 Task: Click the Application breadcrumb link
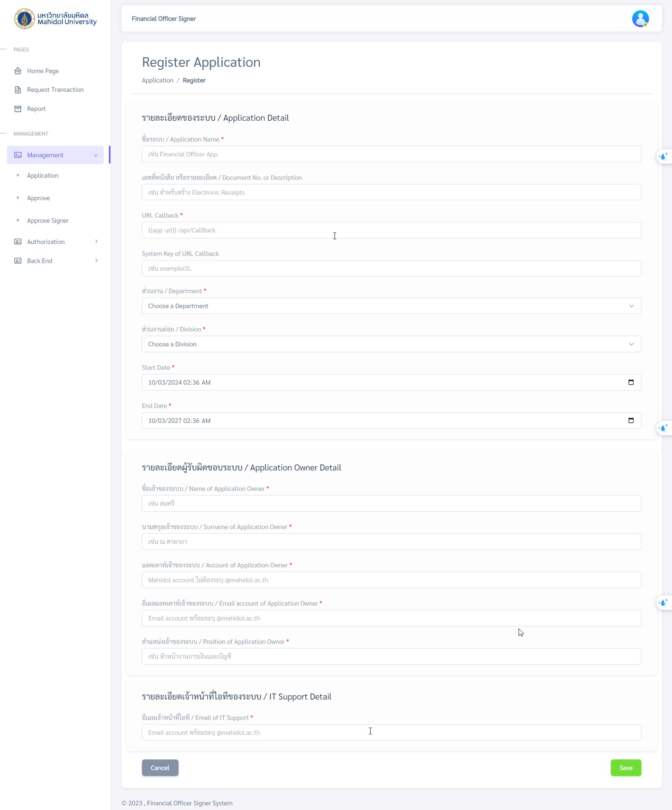coord(157,80)
